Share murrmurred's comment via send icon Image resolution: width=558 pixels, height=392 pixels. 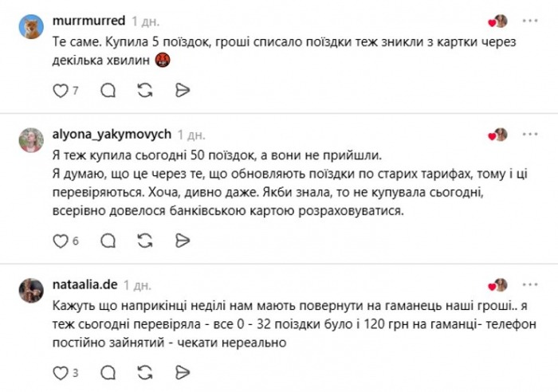[183, 91]
